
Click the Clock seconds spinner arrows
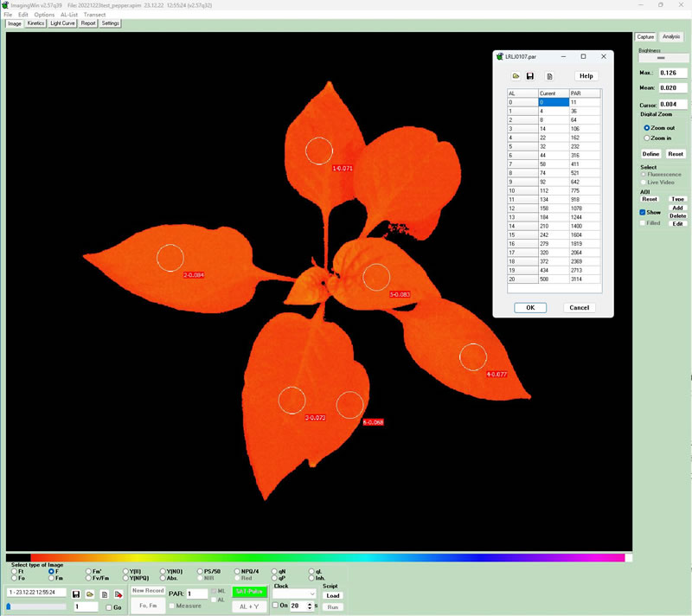[x=310, y=606]
